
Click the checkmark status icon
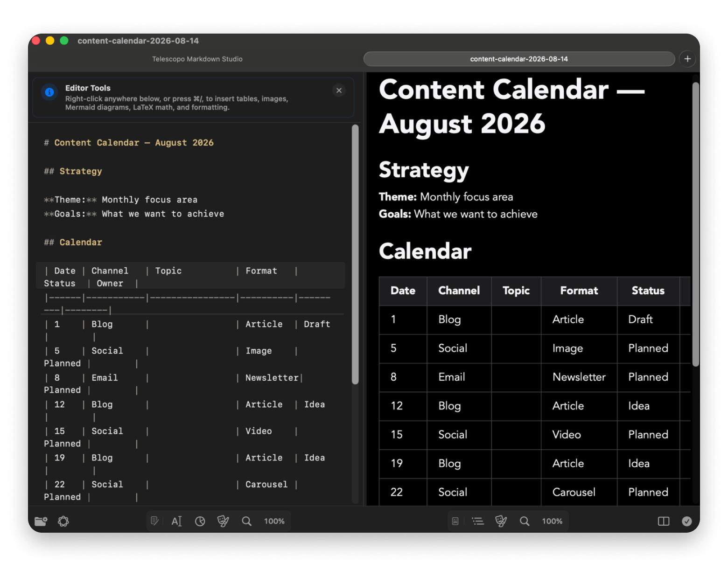(687, 521)
